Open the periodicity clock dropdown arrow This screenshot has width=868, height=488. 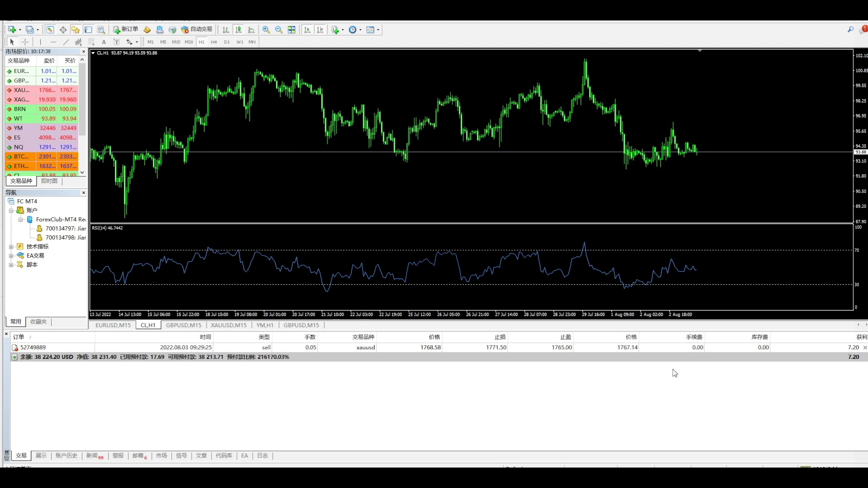click(360, 30)
